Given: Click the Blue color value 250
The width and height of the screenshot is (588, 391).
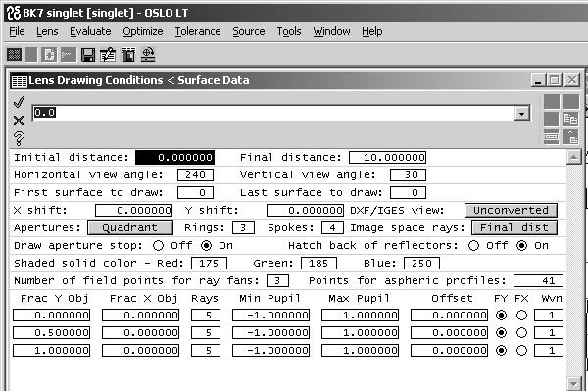Looking at the screenshot, I should point(421,264).
